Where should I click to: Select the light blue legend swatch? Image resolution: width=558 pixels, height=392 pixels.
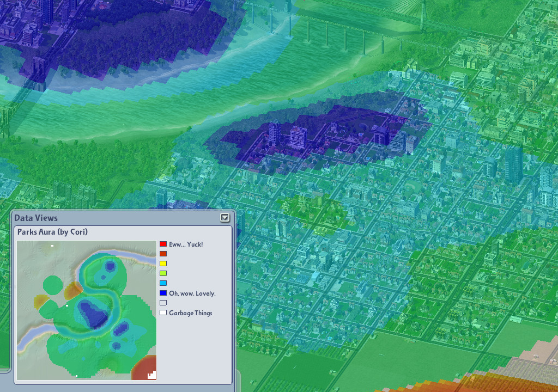pos(163,283)
